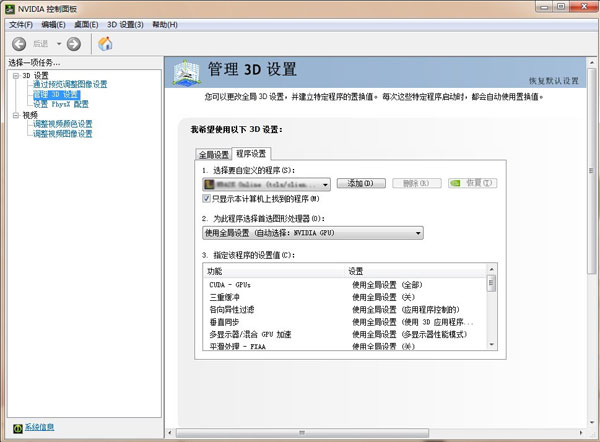Image resolution: width=600 pixels, height=442 pixels.
Task: Click the Back arrow toolbar icon
Action: (x=19, y=44)
